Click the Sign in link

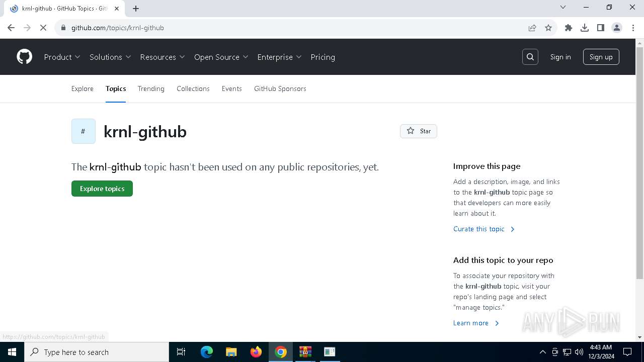click(560, 57)
